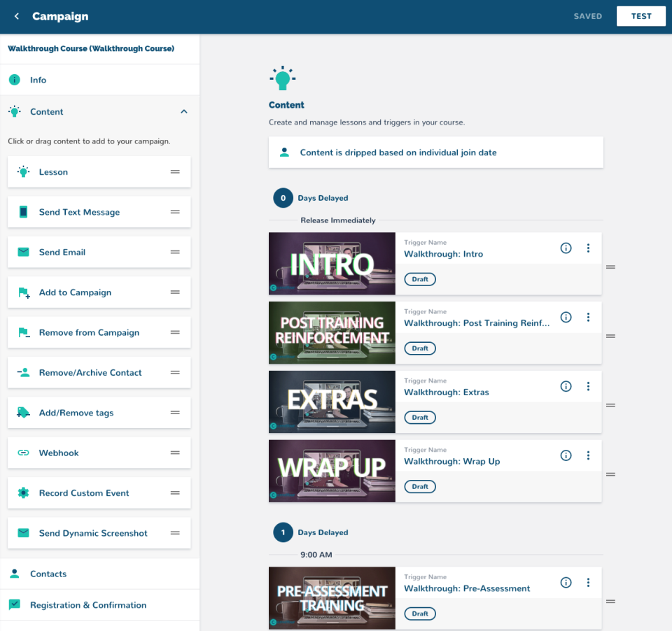Open more options for Walkthrough: Extras

[x=588, y=386]
